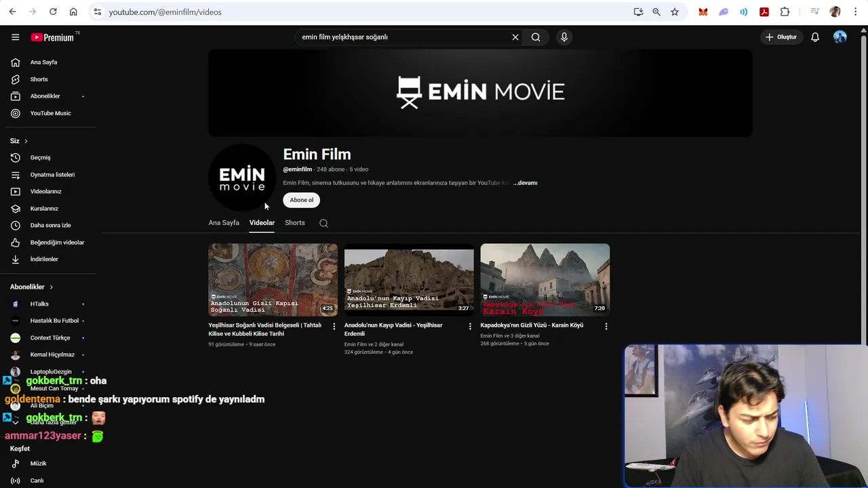Screen dimensions: 868x488
Task: Open Kapadokya'nın Gizli Yüzü video title
Action: click(532, 325)
